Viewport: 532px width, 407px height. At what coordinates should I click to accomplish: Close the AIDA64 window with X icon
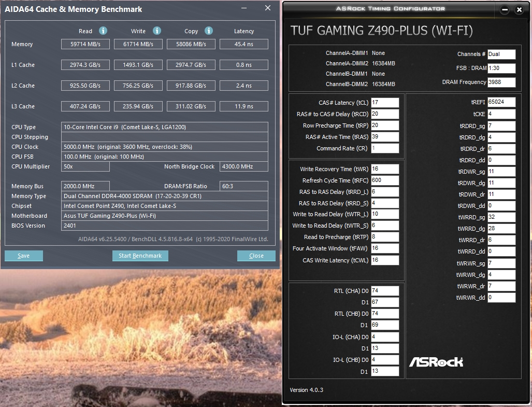click(x=268, y=8)
